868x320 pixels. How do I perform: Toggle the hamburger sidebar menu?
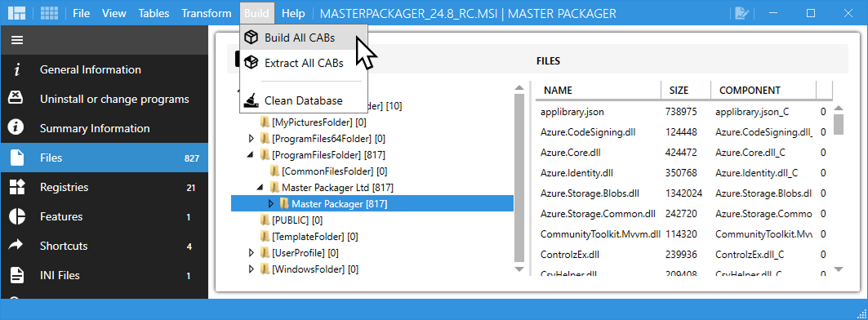[x=17, y=40]
